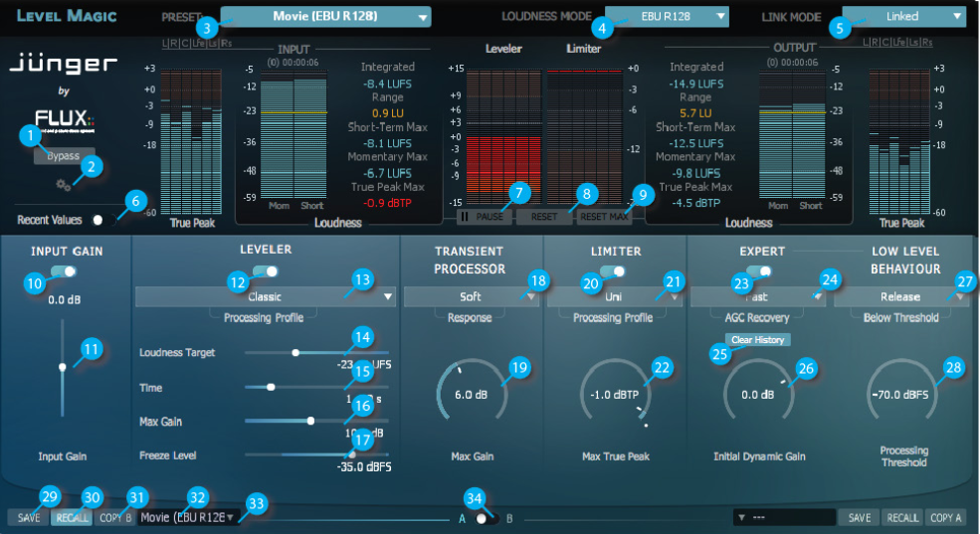
Task: Toggle the Recent Values radio button
Action: pos(98,220)
